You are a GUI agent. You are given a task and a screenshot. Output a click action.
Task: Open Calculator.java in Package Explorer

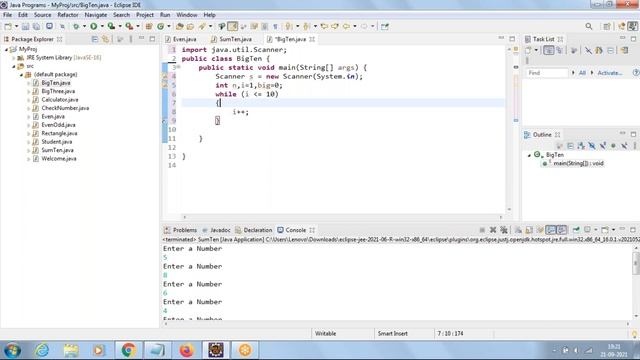(60, 100)
